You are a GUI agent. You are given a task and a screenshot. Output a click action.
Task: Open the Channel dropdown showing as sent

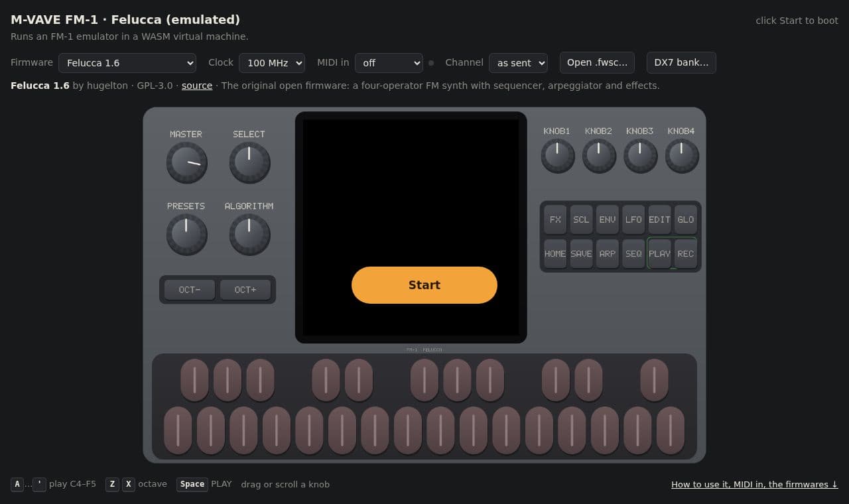tap(518, 63)
